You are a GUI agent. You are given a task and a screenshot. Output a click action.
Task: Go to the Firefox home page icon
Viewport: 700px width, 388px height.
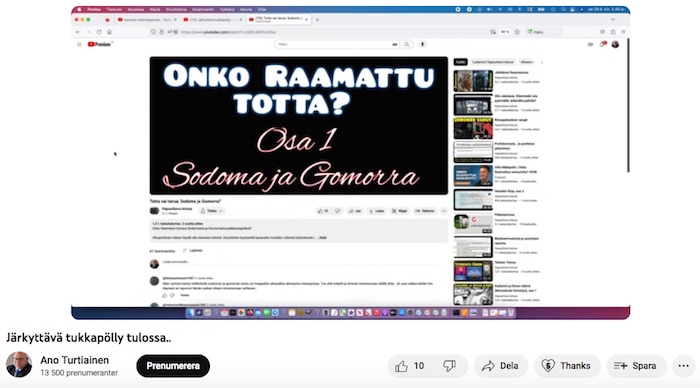click(x=109, y=32)
